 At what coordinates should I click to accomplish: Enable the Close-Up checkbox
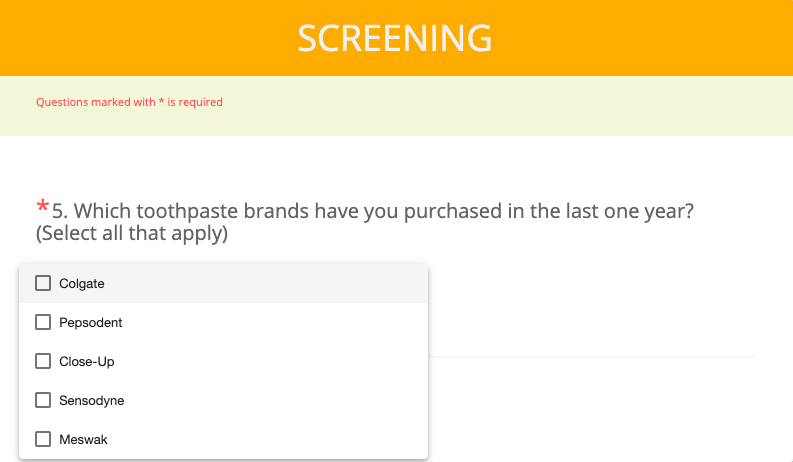click(43, 361)
